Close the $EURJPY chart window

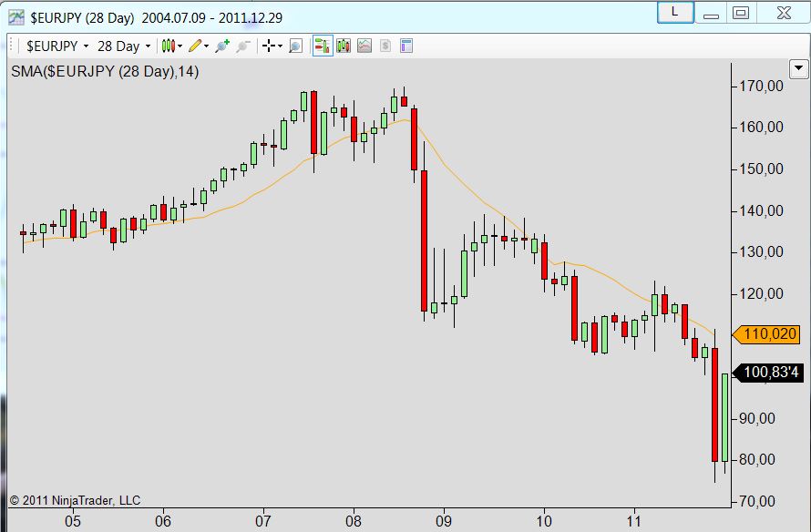(x=783, y=13)
